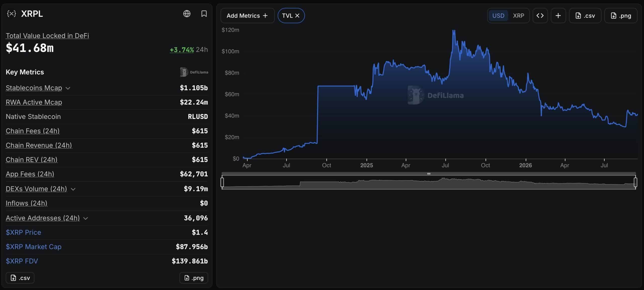Open the XRPL website globe icon
This screenshot has width=644, height=290.
click(x=187, y=14)
